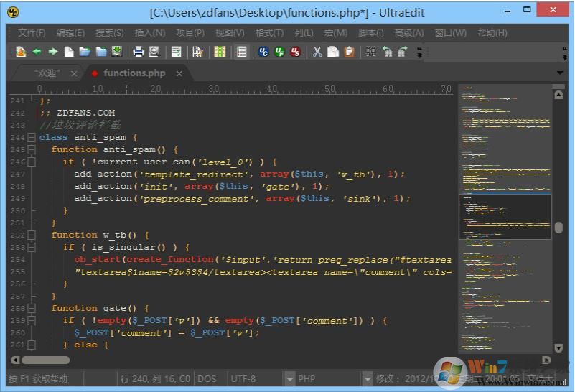575x392 pixels.
Task: Click the Find binoculars icon
Action: 370,52
